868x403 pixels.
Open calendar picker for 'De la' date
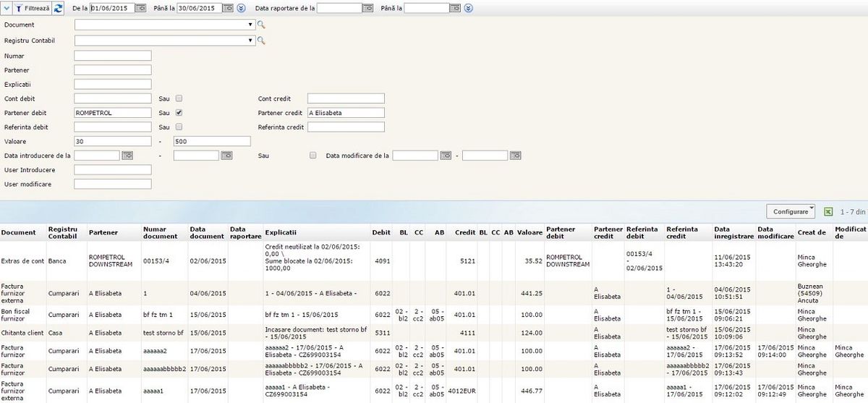click(140, 8)
